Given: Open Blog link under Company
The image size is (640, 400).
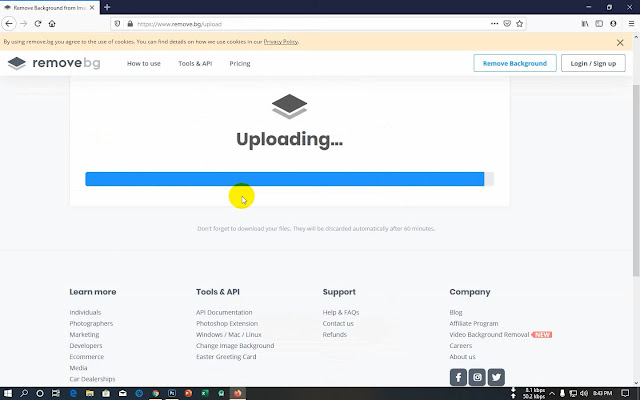Looking at the screenshot, I should pos(456,312).
